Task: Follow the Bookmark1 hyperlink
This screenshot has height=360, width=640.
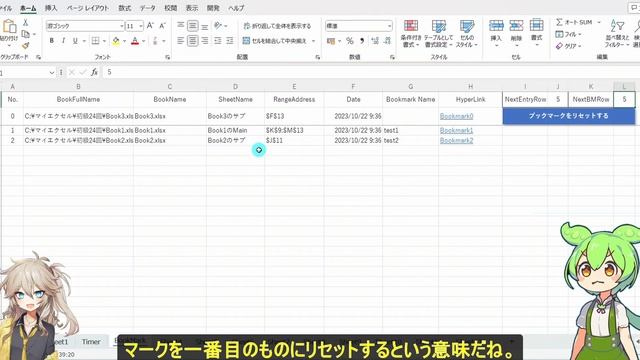Action: (x=456, y=130)
